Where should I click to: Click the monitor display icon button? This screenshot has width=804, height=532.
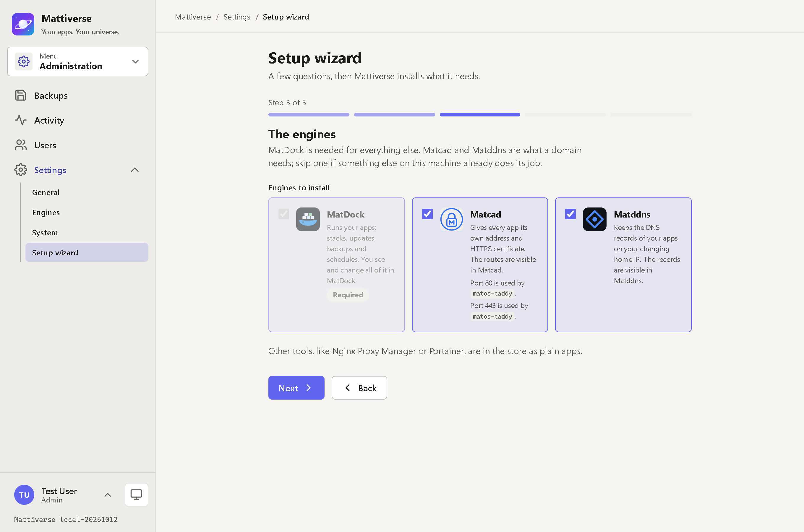pyautogui.click(x=136, y=494)
